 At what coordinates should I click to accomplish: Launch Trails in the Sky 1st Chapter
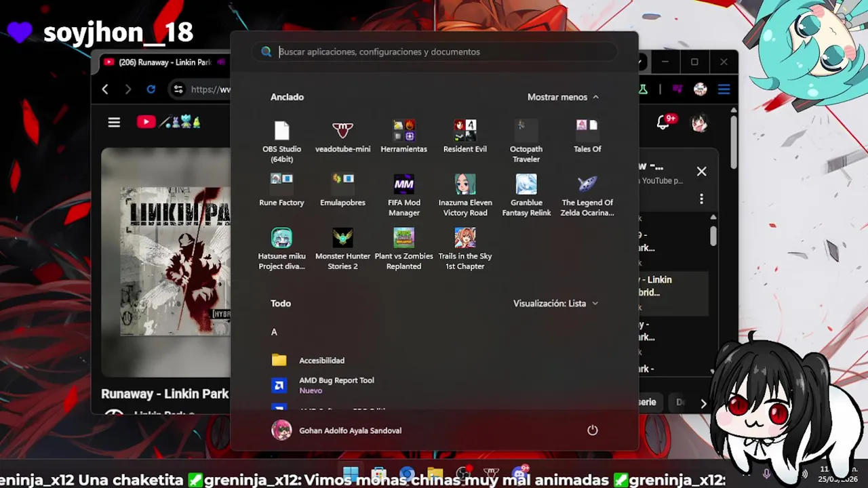(x=465, y=249)
